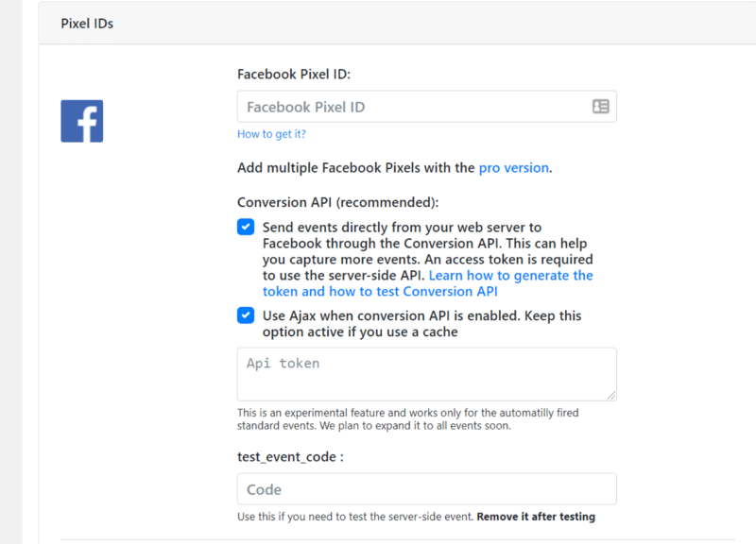This screenshot has height=544, width=756.
Task: Click the bold "Remove it after testing" text
Action: pos(536,518)
